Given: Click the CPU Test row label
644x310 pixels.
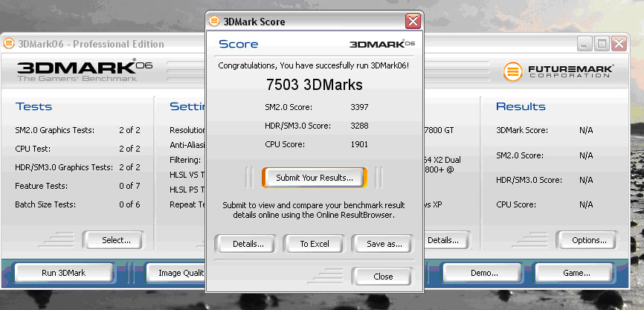Looking at the screenshot, I should coord(33,149).
